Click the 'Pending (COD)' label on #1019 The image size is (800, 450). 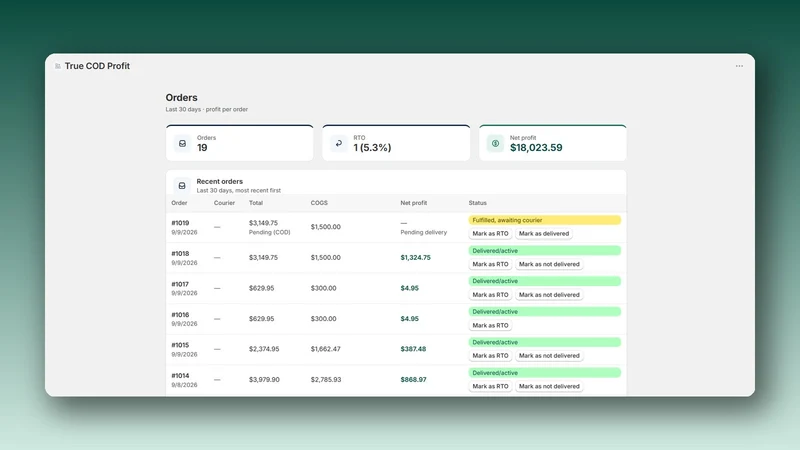[x=269, y=232]
